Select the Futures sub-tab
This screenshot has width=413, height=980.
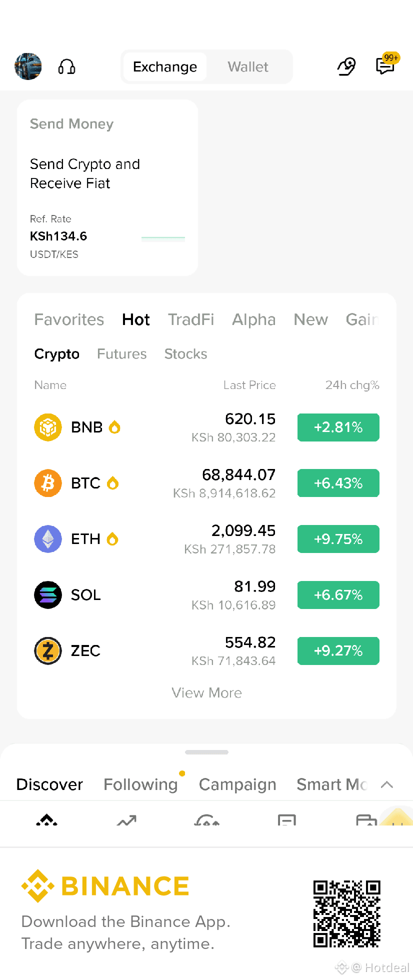pos(122,354)
